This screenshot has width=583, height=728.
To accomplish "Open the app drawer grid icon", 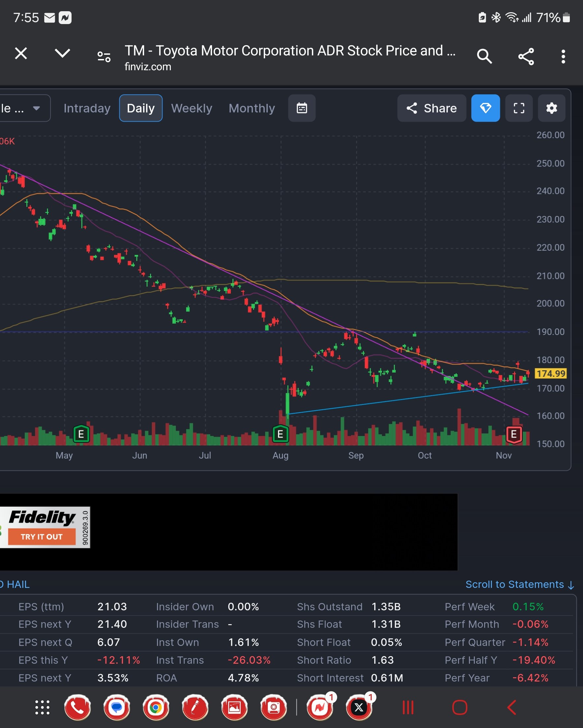I will 42,708.
